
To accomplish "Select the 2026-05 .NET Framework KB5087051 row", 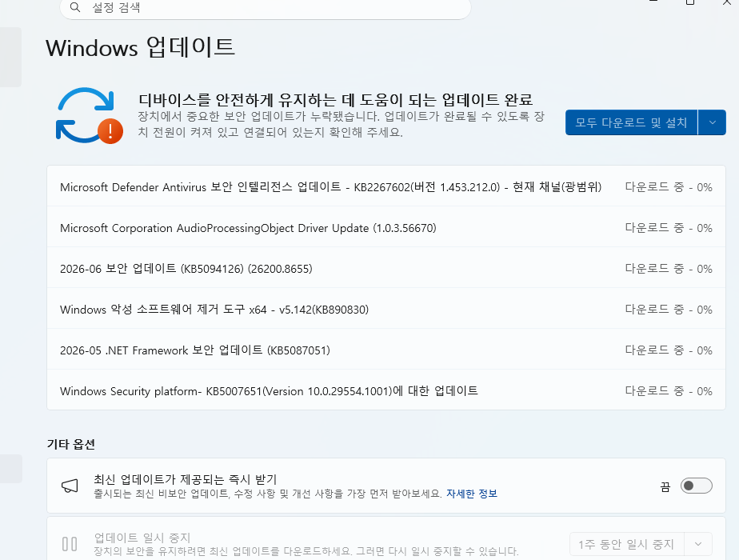I will (x=386, y=350).
